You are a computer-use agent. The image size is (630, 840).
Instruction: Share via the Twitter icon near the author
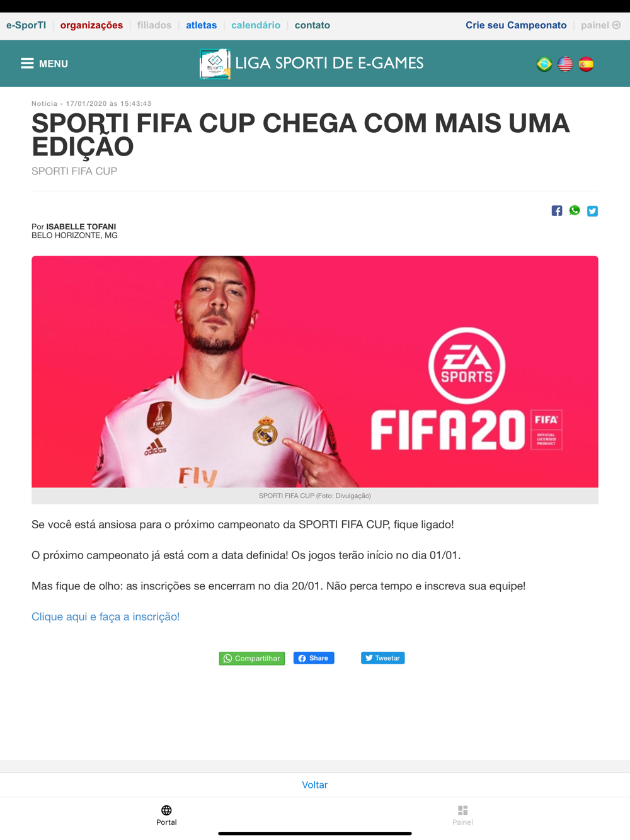[x=593, y=211]
